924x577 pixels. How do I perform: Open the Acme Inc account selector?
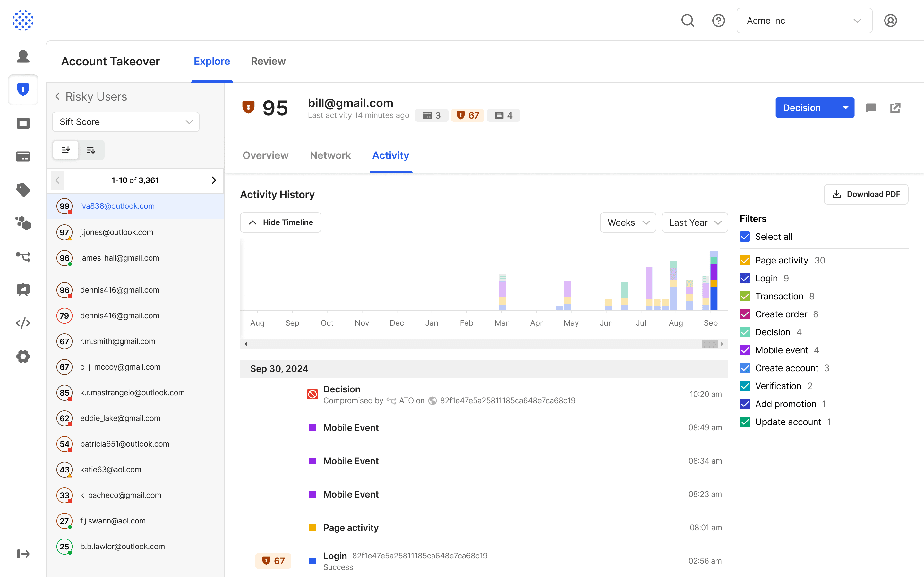tap(804, 21)
